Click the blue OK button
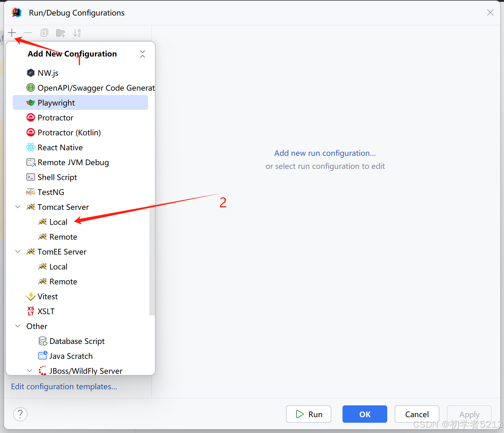The width and height of the screenshot is (504, 433). click(x=365, y=414)
